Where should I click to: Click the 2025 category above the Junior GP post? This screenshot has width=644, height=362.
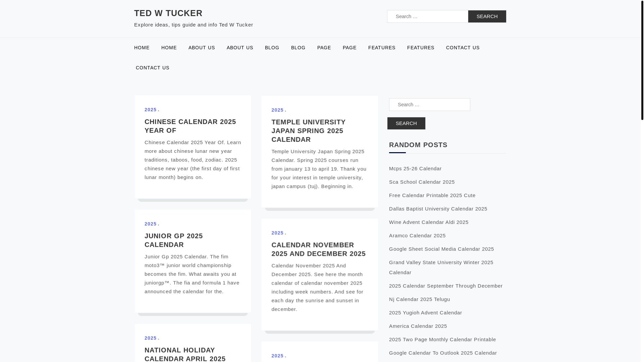tap(151, 224)
